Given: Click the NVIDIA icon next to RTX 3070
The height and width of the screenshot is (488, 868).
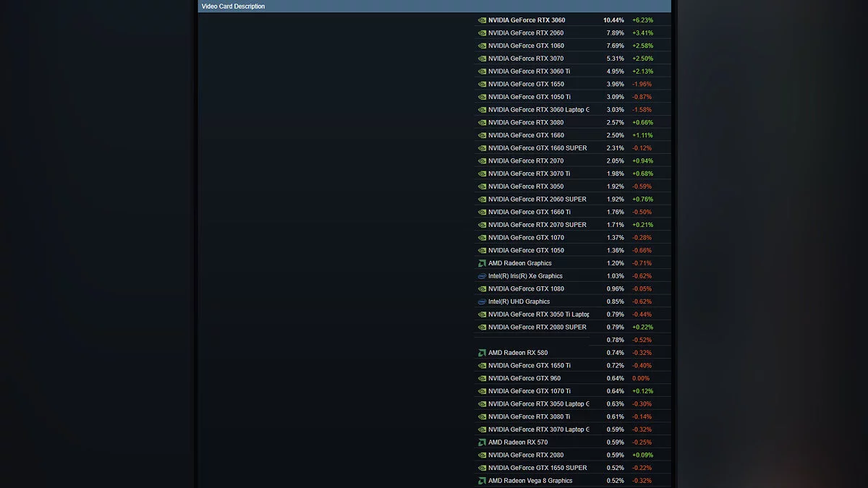Looking at the screenshot, I should tap(482, 59).
